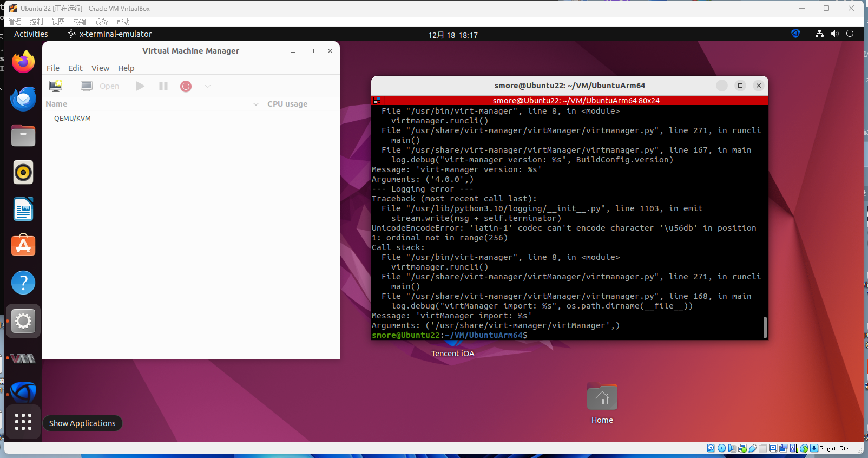Open LibreOffice Writer from the dock
This screenshot has height=458, width=868.
click(x=23, y=210)
